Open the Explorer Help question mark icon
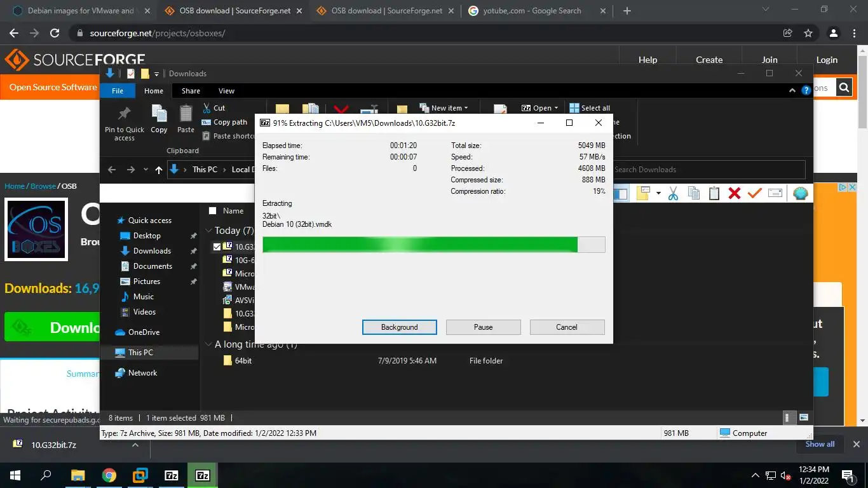This screenshot has height=488, width=868. [806, 91]
